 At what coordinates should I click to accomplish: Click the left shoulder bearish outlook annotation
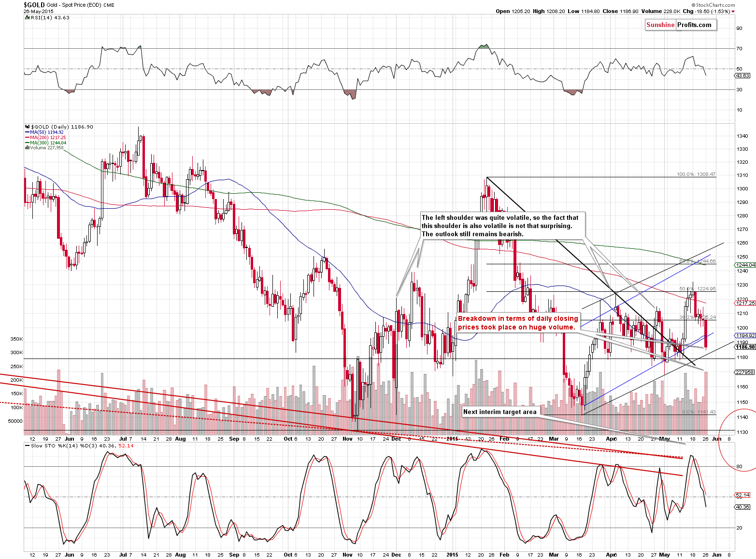[502, 226]
